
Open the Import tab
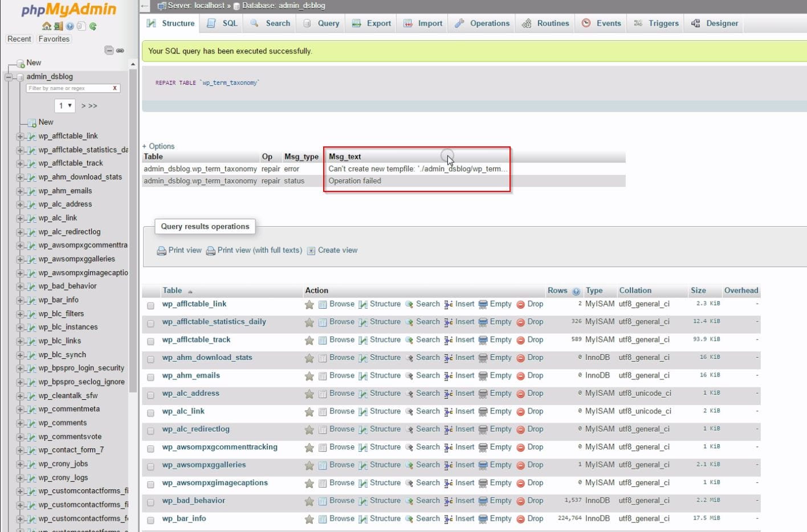(x=423, y=23)
